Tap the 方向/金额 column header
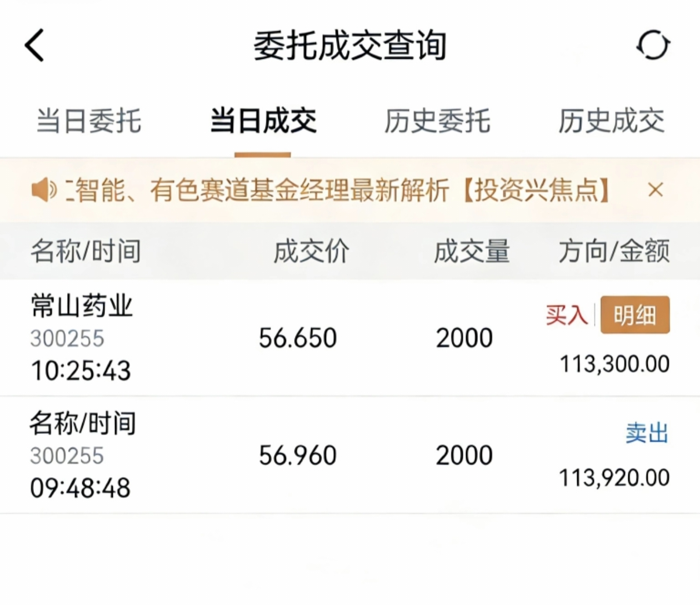The image size is (700, 605). (x=613, y=251)
